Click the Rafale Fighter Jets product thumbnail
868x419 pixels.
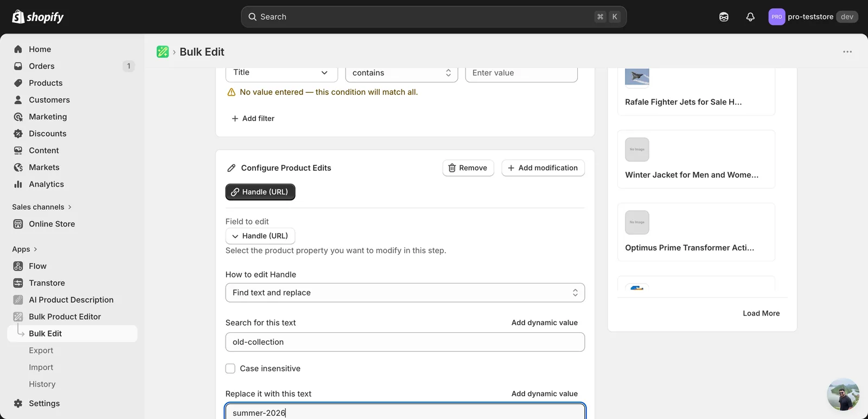[637, 77]
